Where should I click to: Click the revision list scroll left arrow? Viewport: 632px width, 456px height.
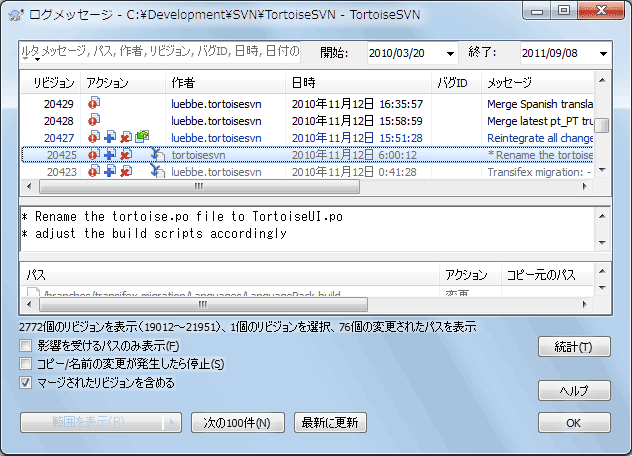coord(29,186)
